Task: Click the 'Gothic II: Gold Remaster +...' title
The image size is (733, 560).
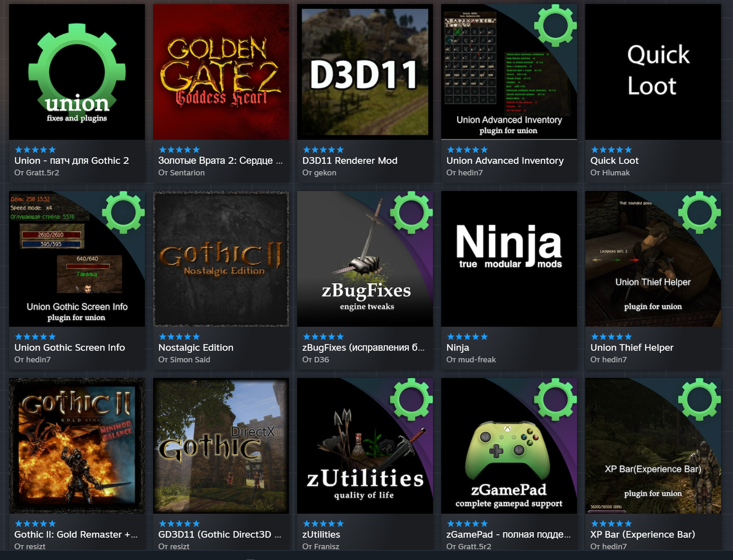Action: tap(76, 534)
